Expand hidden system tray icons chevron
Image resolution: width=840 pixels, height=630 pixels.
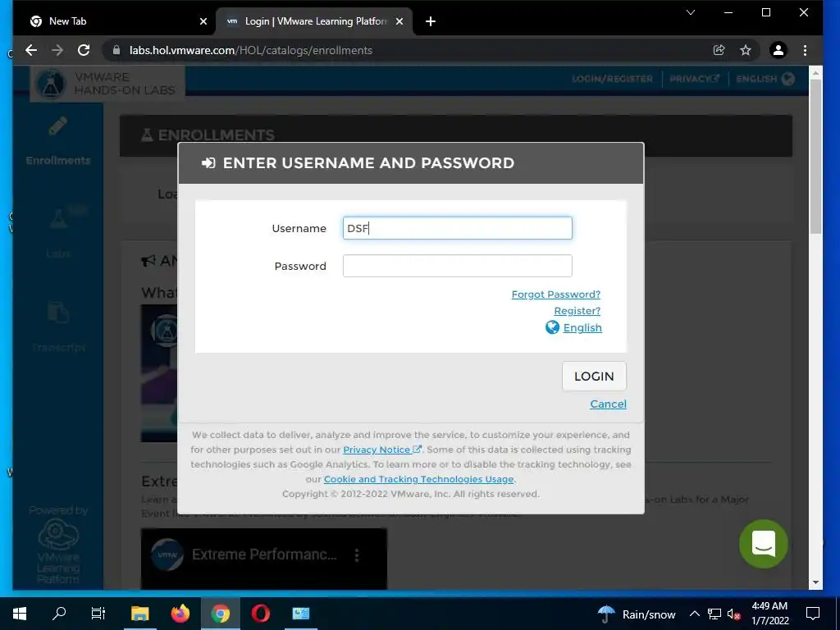pyautogui.click(x=694, y=614)
